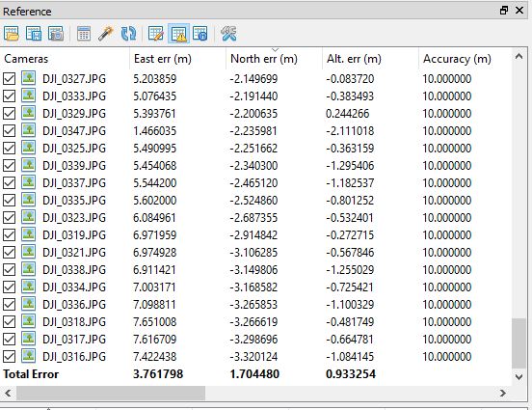
Task: Click the photo icon for DJI_0333.JPG
Action: (x=29, y=96)
